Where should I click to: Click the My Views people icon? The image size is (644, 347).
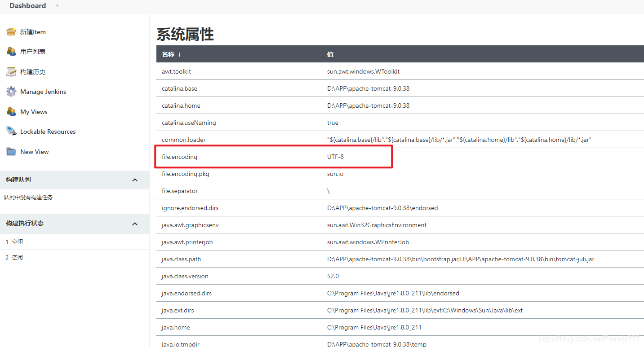[11, 112]
